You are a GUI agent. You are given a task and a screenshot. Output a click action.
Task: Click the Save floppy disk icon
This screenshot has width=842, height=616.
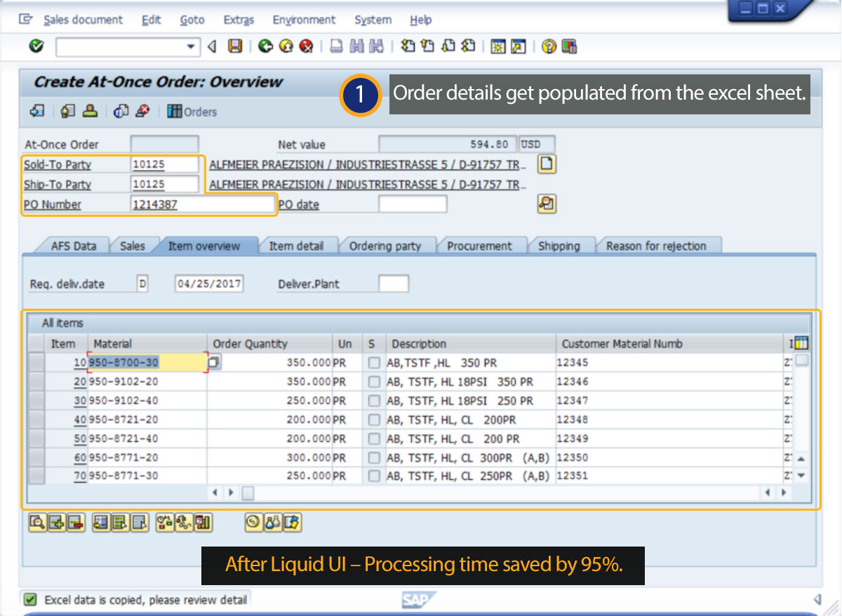[x=235, y=47]
